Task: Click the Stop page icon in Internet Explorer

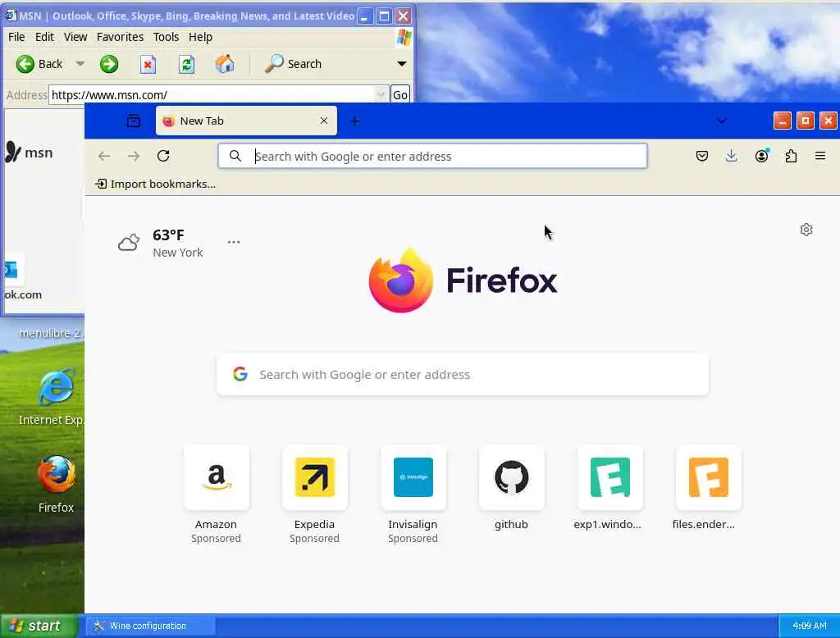Action: click(x=148, y=64)
